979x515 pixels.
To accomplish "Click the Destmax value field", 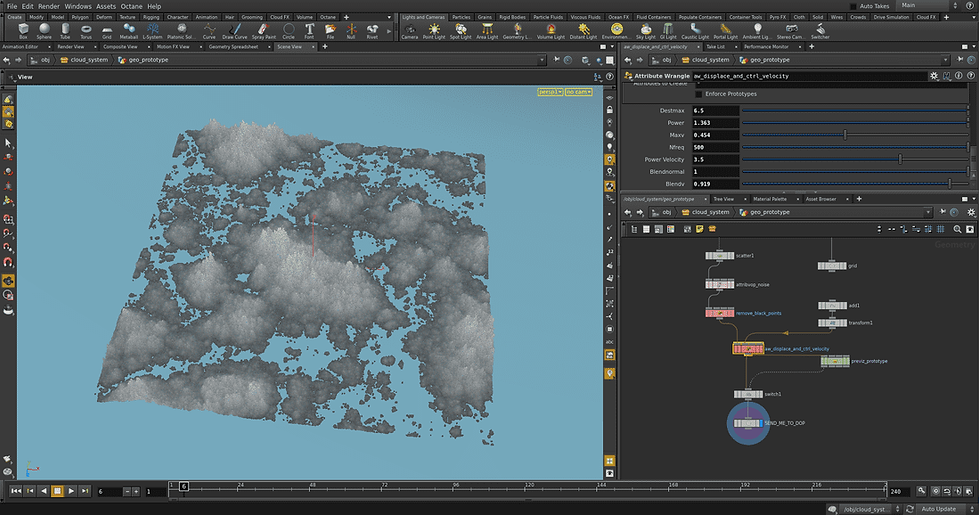I will pos(716,110).
